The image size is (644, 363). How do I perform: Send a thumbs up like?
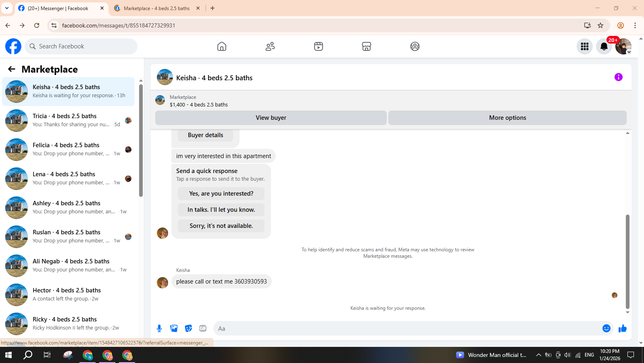click(623, 328)
